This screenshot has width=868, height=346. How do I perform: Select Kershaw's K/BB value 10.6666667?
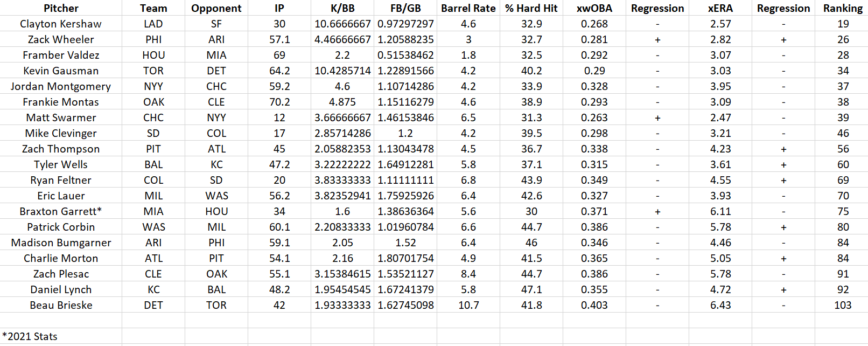342,24
